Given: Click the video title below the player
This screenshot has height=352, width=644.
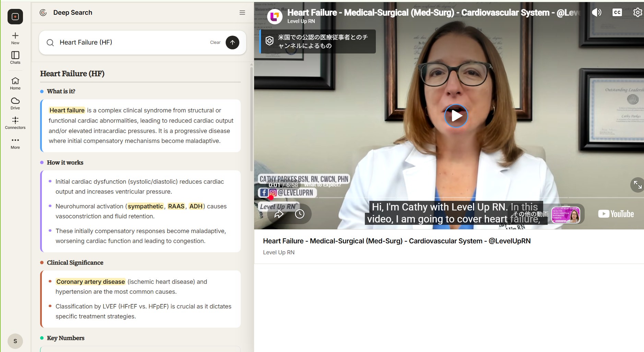Looking at the screenshot, I should pos(397,241).
